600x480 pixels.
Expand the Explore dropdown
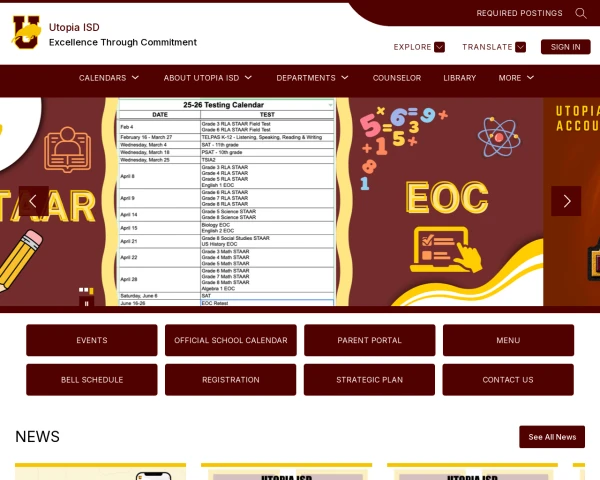[x=419, y=47]
